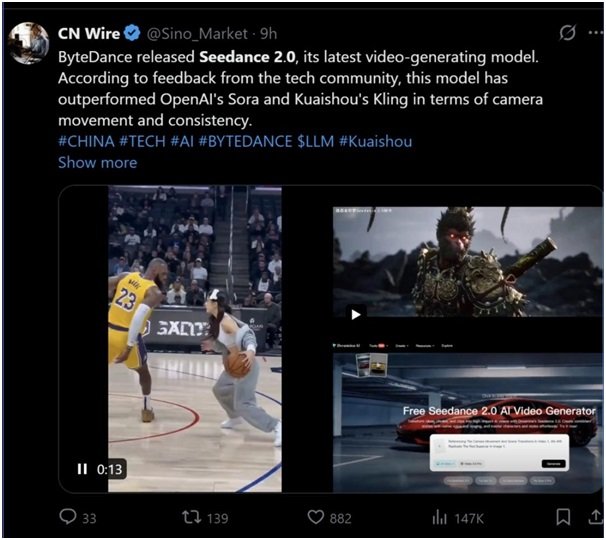Viewport: 606px width, 540px height.
Task: Open the three-dot more options menu
Action: [596, 32]
